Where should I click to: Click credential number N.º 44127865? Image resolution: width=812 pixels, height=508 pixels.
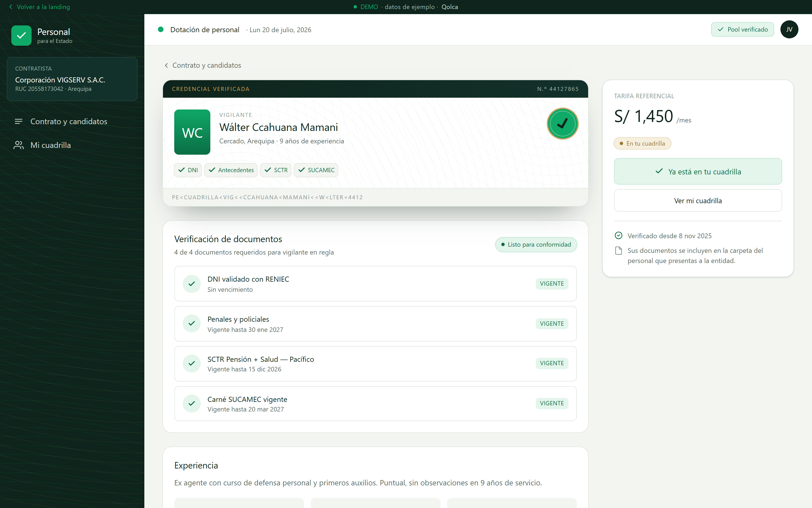click(558, 89)
